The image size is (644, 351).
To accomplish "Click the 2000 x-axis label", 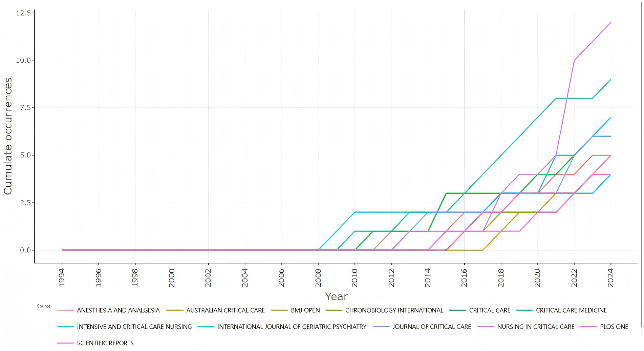I will [x=172, y=278].
